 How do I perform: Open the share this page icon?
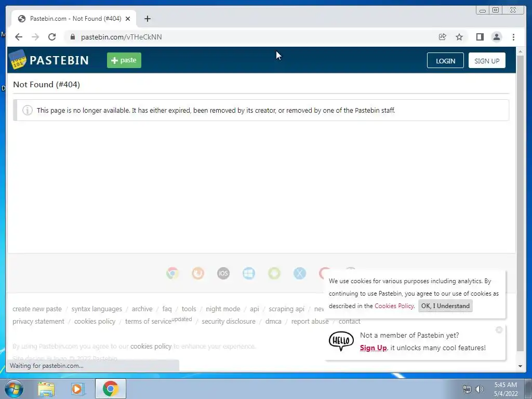(x=442, y=37)
